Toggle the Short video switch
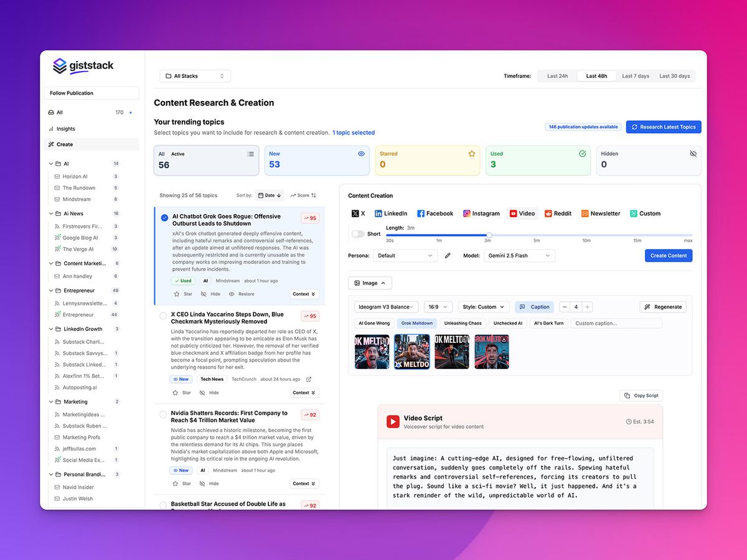The height and width of the screenshot is (560, 747). point(358,234)
